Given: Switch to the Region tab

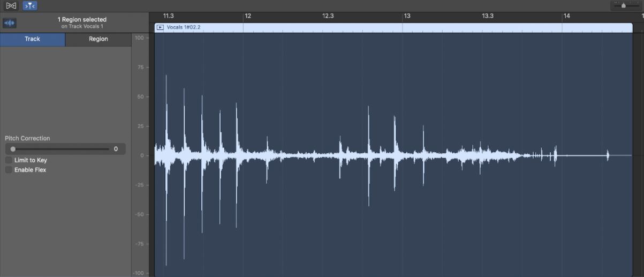Looking at the screenshot, I should click(x=99, y=39).
